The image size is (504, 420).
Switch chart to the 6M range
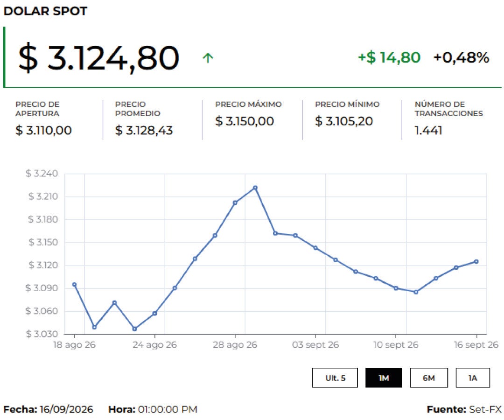coord(429,378)
